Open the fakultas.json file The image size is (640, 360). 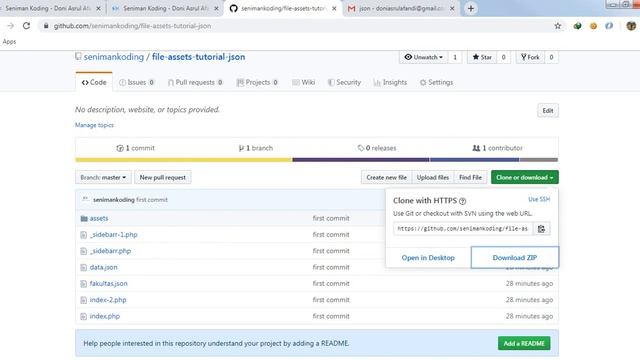click(x=109, y=284)
